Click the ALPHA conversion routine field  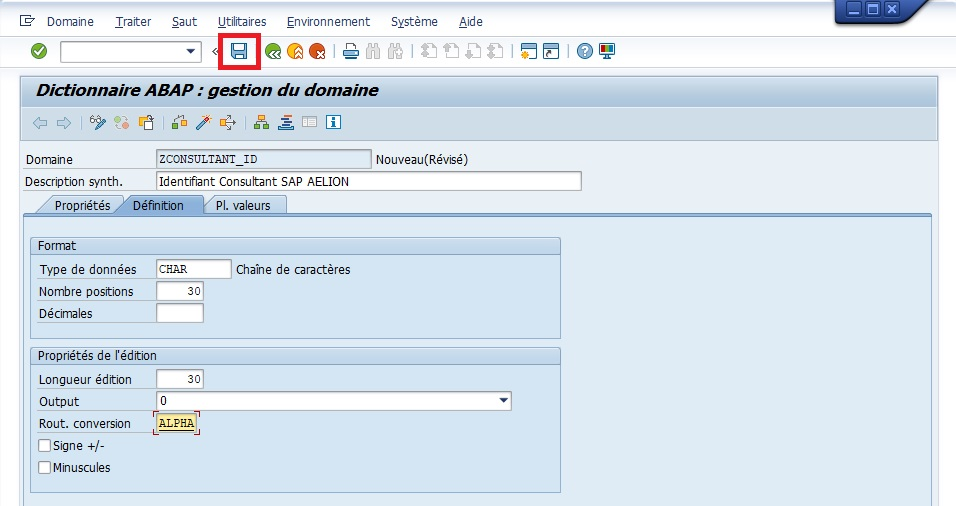pyautogui.click(x=176, y=424)
